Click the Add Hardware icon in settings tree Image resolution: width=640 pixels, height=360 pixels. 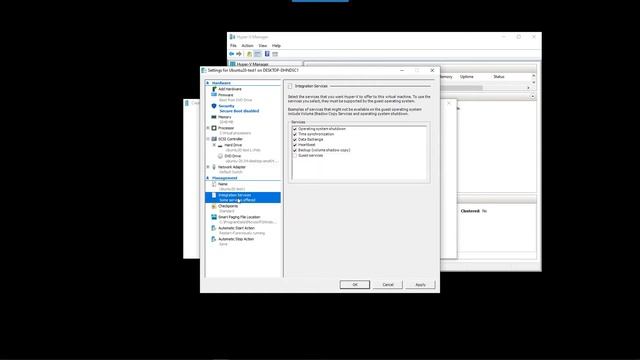214,89
